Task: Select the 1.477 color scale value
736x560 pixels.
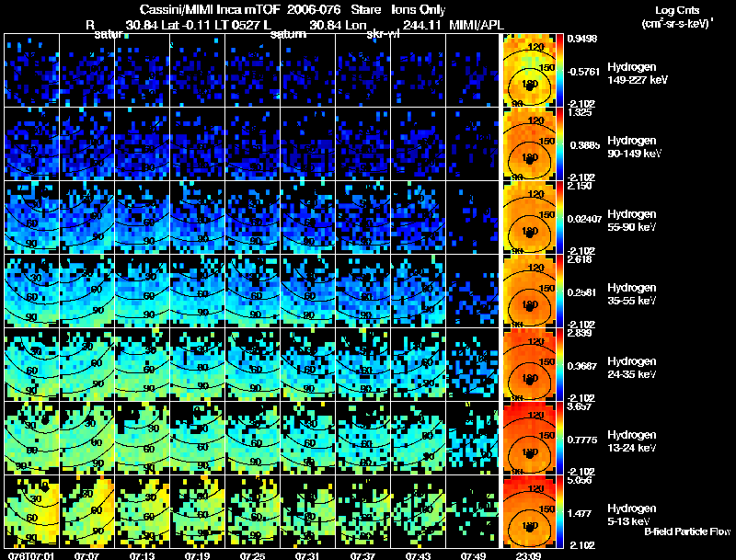Action: point(579,514)
